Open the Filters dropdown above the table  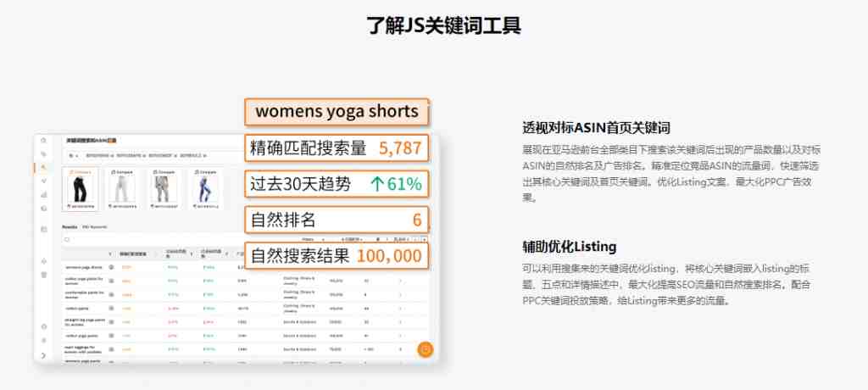point(315,240)
